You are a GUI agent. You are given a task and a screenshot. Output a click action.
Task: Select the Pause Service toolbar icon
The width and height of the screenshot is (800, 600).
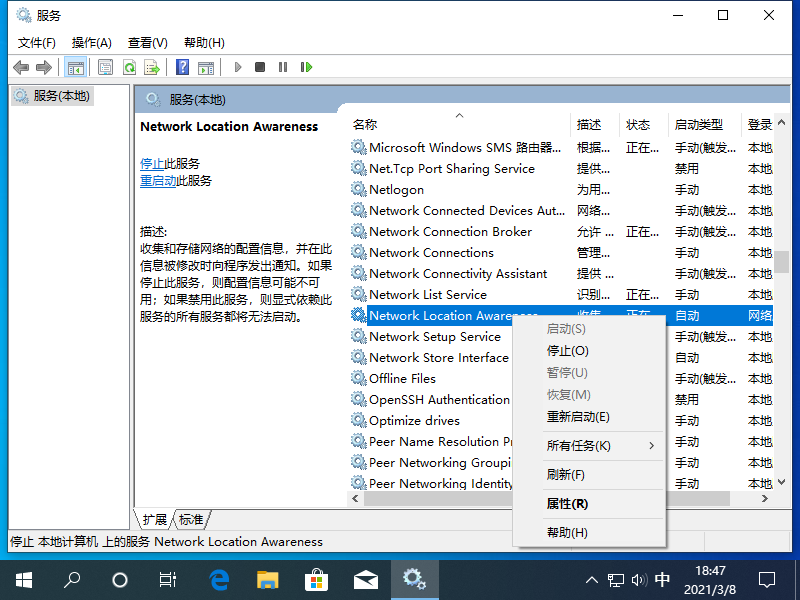(283, 67)
